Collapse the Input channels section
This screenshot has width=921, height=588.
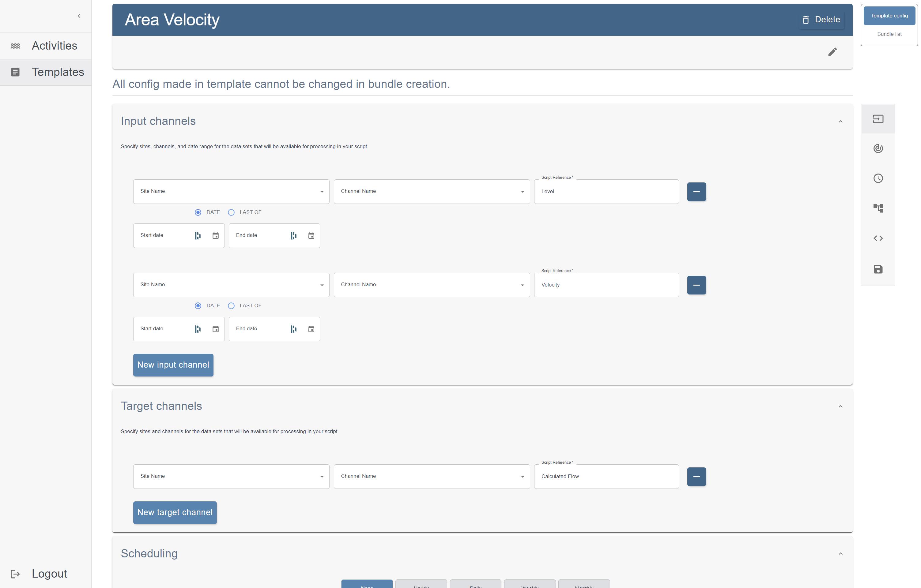click(840, 122)
